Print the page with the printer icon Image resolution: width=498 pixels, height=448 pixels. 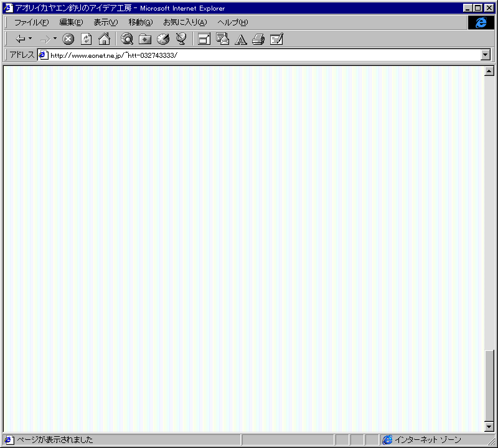(x=258, y=39)
